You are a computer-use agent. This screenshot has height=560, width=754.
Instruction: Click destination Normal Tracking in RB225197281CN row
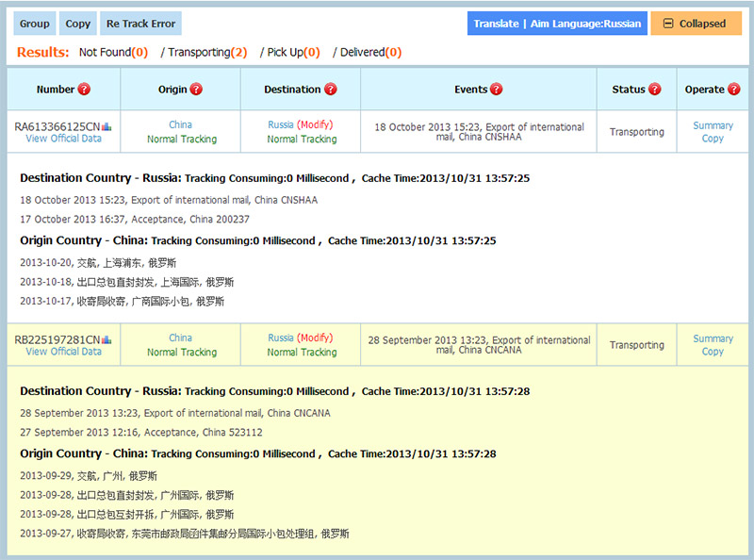click(302, 353)
